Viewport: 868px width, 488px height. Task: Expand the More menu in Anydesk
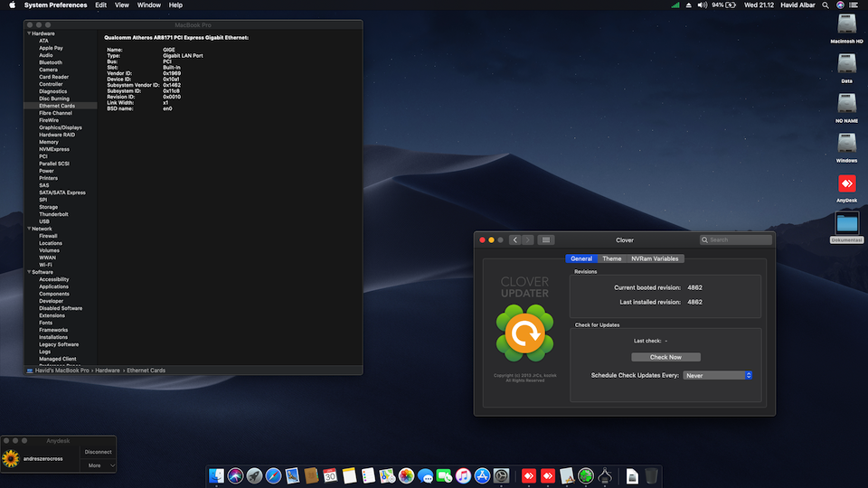click(99, 465)
